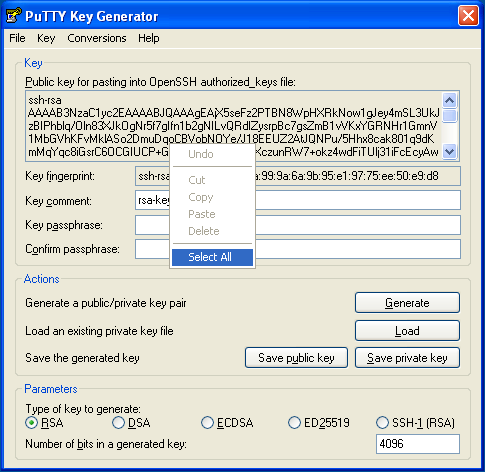Image resolution: width=485 pixels, height=472 pixels.
Task: Click the Generate button
Action: pyautogui.click(x=407, y=303)
